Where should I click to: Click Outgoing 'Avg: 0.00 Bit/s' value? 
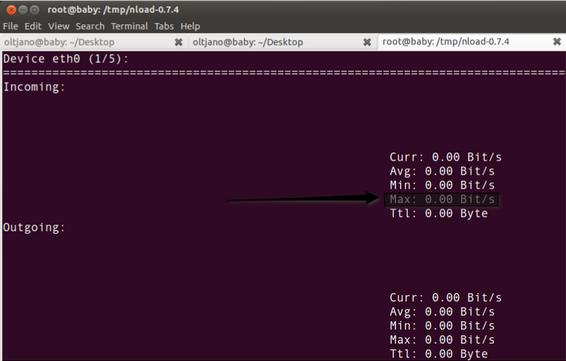[x=442, y=312]
